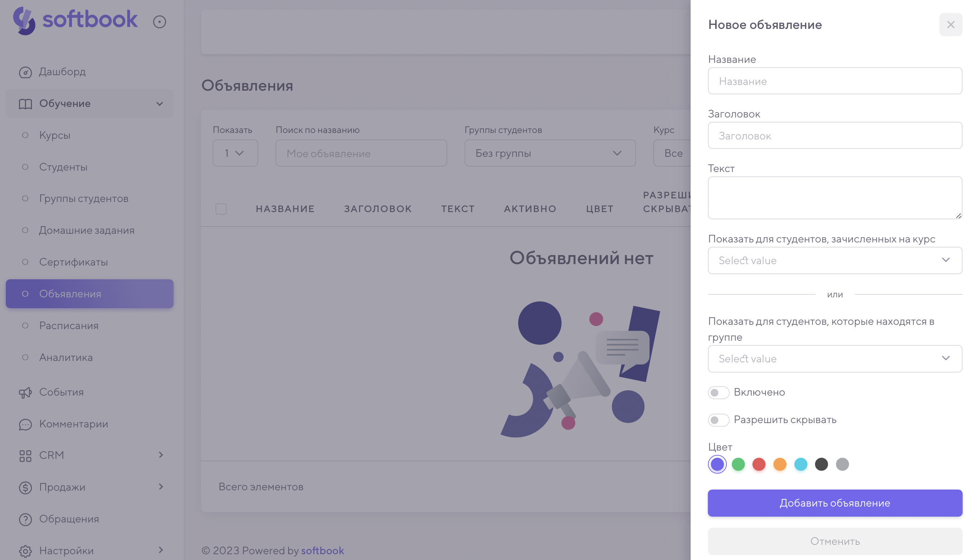The width and height of the screenshot is (977, 560).
Task: Open the Показать rows-per-page dropdown
Action: (x=235, y=153)
